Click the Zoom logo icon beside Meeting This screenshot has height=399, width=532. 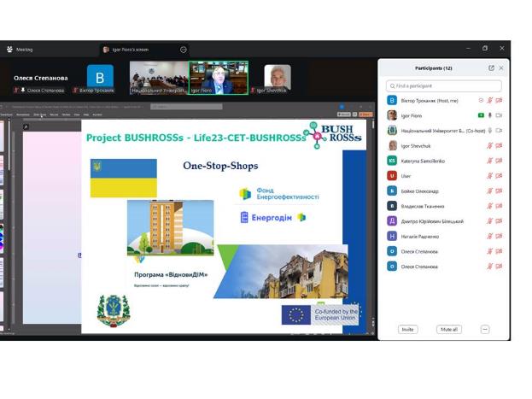point(9,50)
